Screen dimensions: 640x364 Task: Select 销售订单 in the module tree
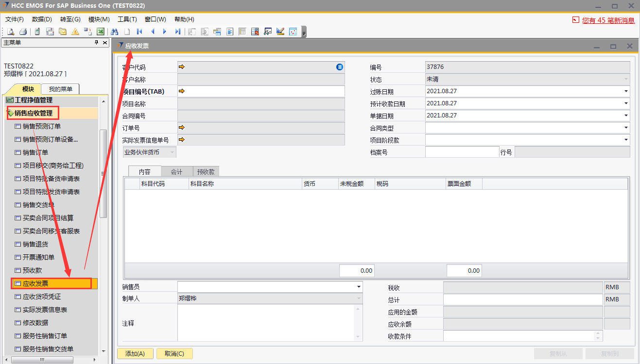[x=35, y=152]
